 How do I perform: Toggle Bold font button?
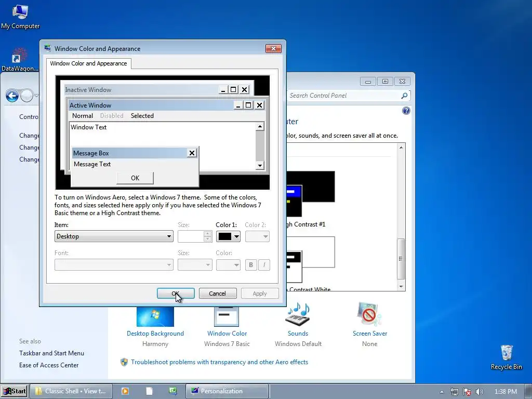(x=251, y=264)
